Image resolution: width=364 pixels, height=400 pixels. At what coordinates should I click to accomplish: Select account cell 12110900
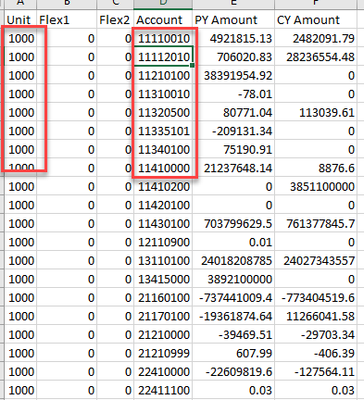coord(163,242)
